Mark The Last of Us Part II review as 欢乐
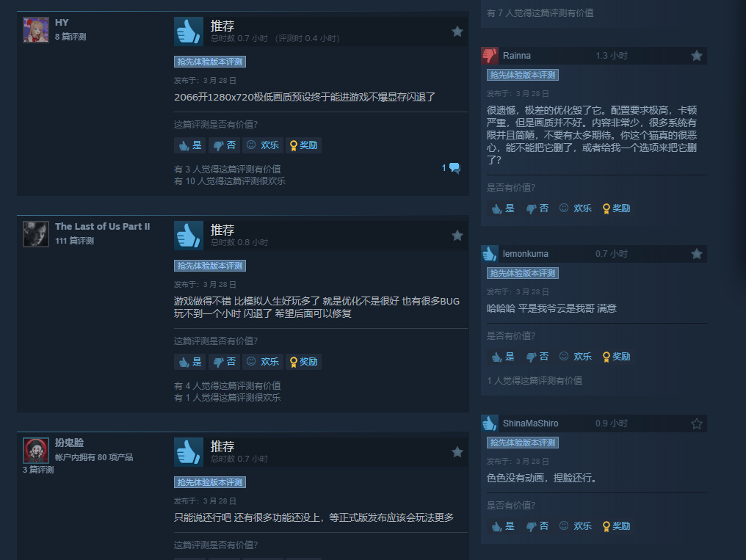 [263, 362]
